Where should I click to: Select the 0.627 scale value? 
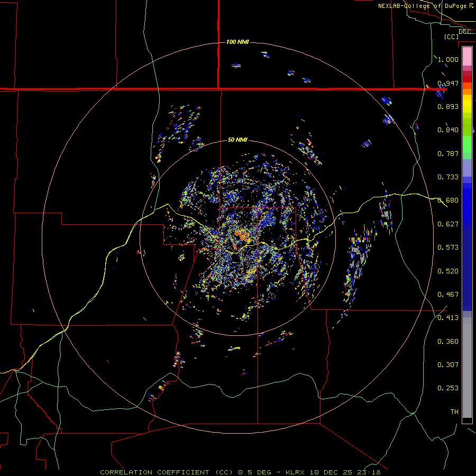coord(448,224)
